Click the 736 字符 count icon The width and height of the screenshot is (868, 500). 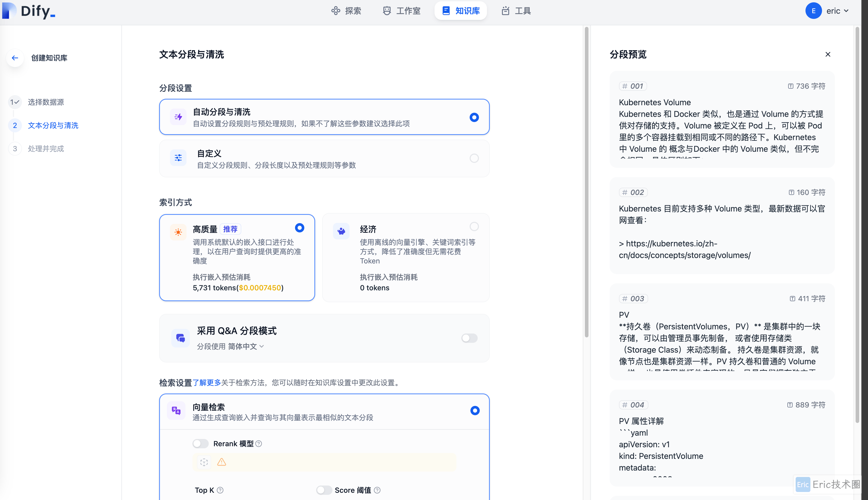pyautogui.click(x=791, y=86)
